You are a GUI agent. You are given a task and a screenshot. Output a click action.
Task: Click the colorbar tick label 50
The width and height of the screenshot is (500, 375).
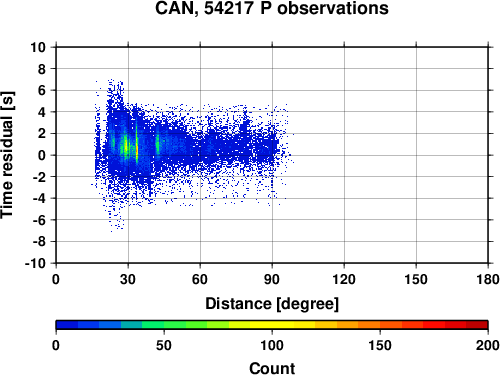pyautogui.click(x=164, y=346)
